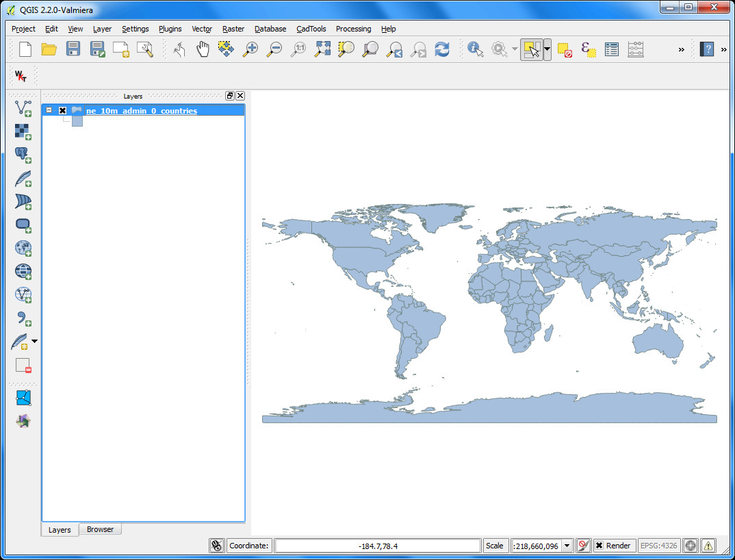Click the Add Raster Layer icon
735x560 pixels.
tap(23, 131)
